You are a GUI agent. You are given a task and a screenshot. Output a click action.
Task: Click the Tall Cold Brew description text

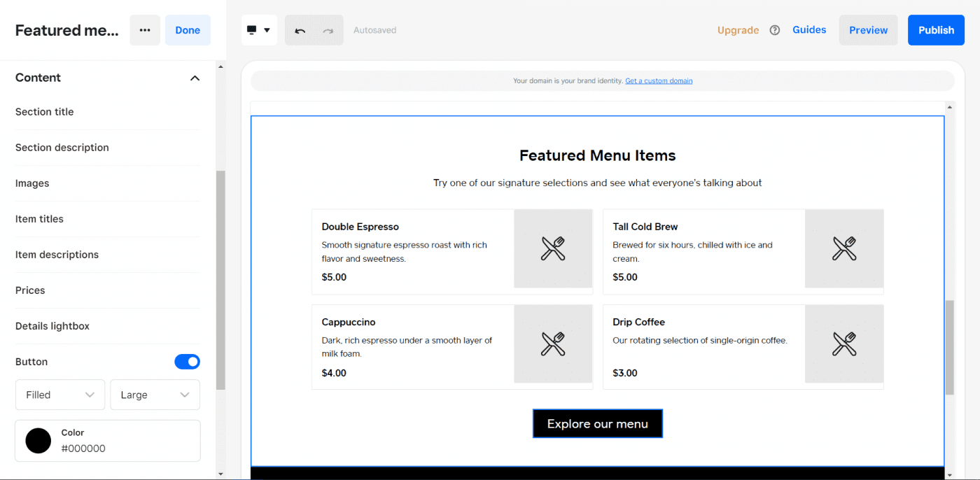click(x=693, y=252)
